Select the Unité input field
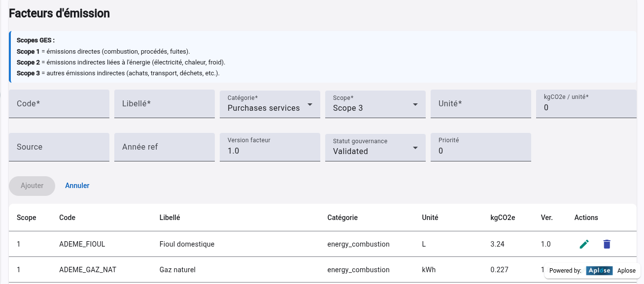This screenshot has height=284, width=644. pos(480,104)
